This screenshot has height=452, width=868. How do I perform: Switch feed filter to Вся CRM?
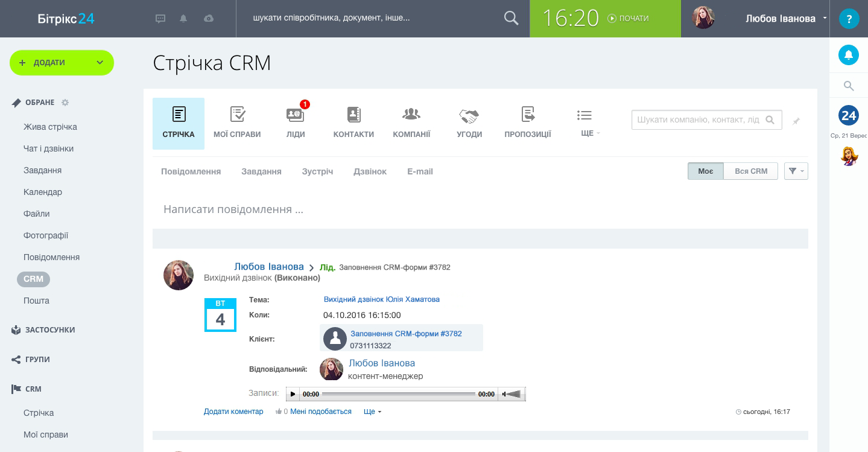[x=751, y=171]
